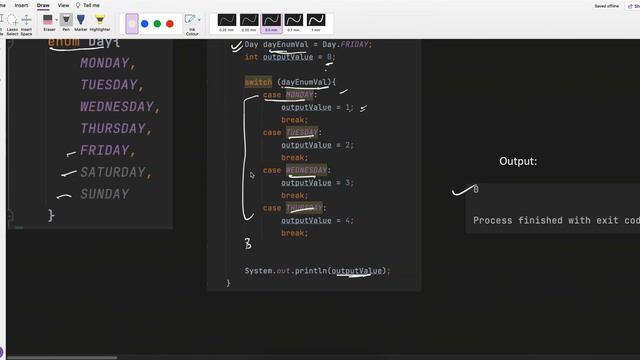
Task: Click the 'case WEDNESDAY' line
Action: 297,170
